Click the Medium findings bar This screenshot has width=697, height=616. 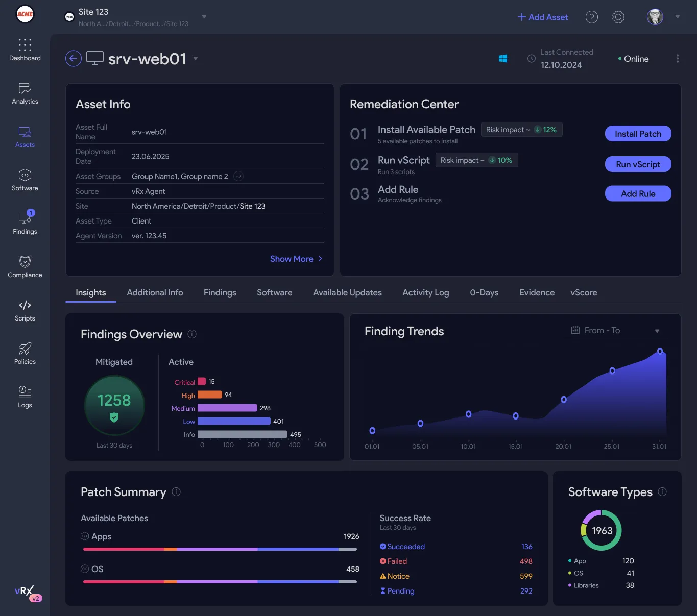coord(227,408)
